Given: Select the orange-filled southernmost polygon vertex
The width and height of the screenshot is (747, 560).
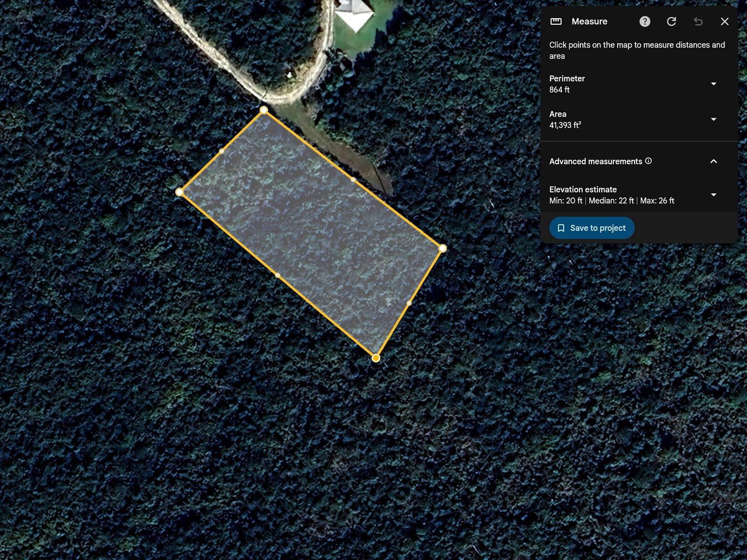Looking at the screenshot, I should click(x=376, y=358).
